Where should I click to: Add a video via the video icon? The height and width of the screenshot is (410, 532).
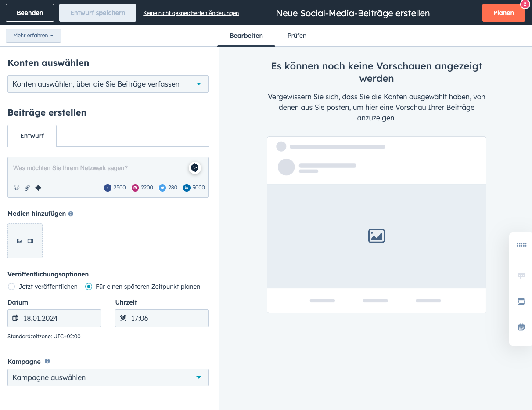point(30,241)
